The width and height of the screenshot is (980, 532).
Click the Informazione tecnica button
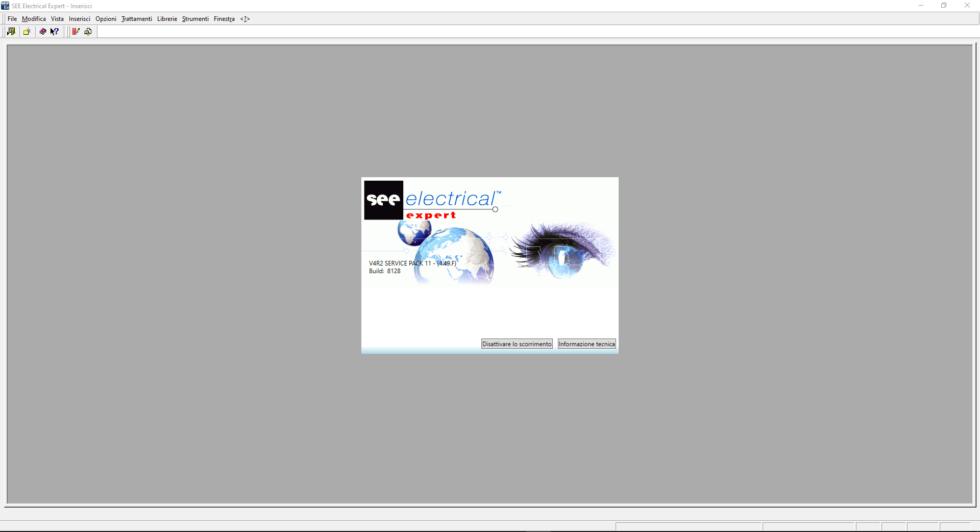[x=587, y=344]
